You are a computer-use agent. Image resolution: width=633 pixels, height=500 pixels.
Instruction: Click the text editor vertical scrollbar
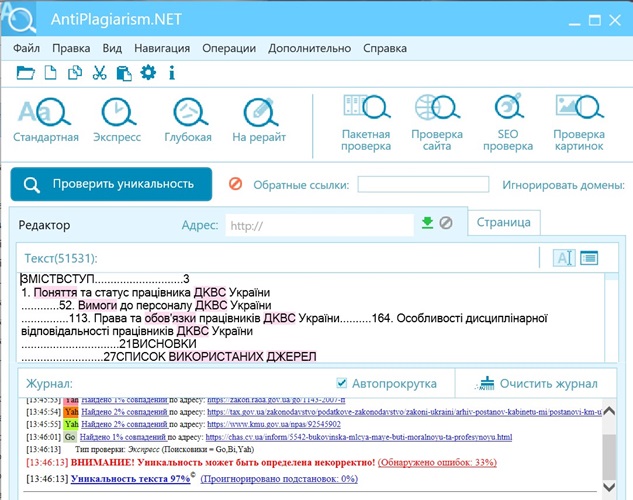(612, 317)
